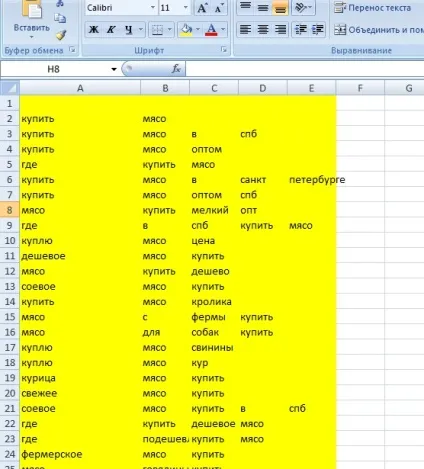This screenshot has height=469, width=424.
Task: Select row 1 header
Action: [x=10, y=103]
